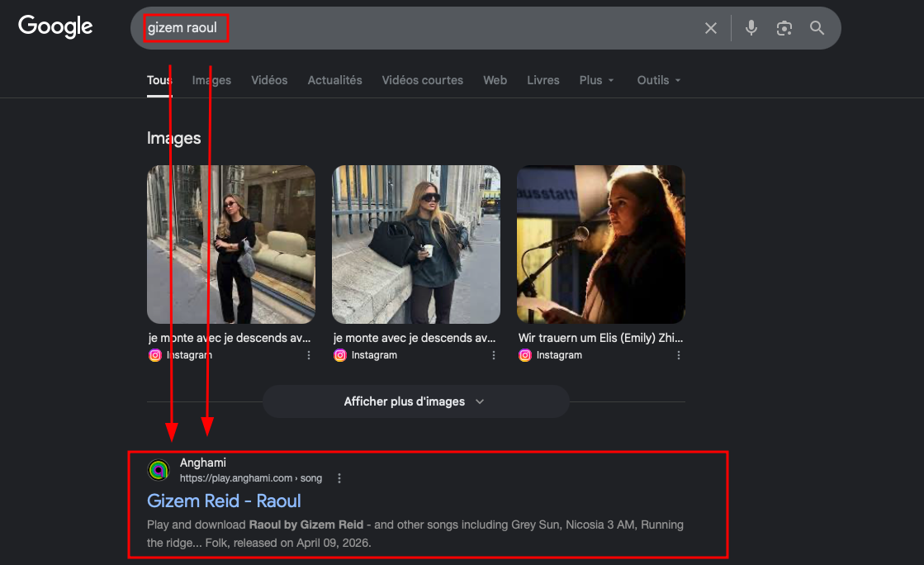This screenshot has height=565, width=924.
Task: Open first image of woman in black outfit
Action: tap(231, 245)
